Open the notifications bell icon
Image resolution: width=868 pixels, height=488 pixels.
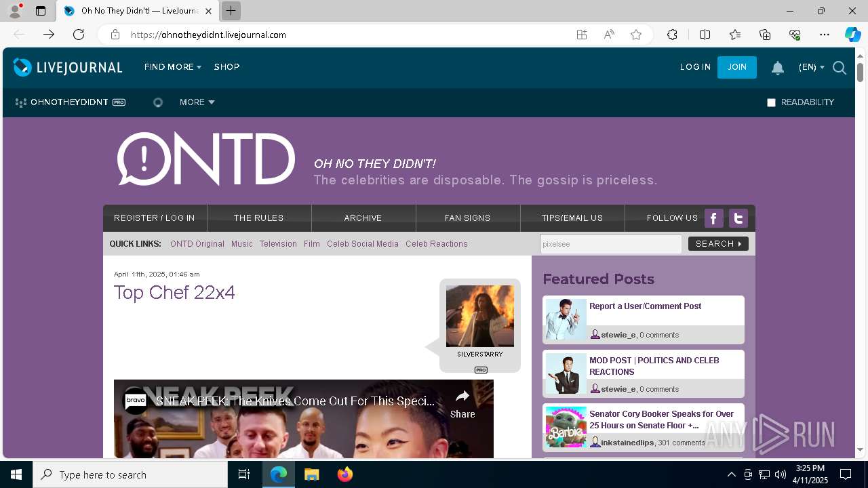(778, 67)
